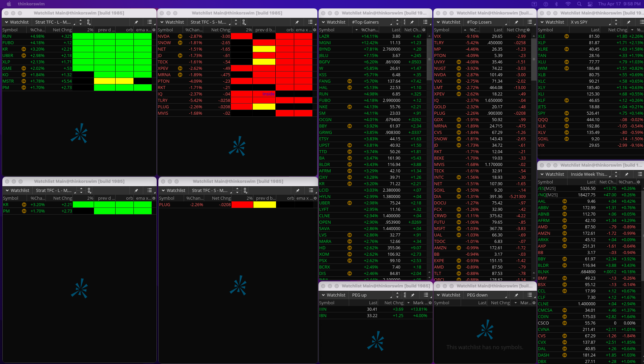The height and width of the screenshot is (364, 644).
Task: Open the thinkorswim menu in menu bar
Action: tap(31, 4)
